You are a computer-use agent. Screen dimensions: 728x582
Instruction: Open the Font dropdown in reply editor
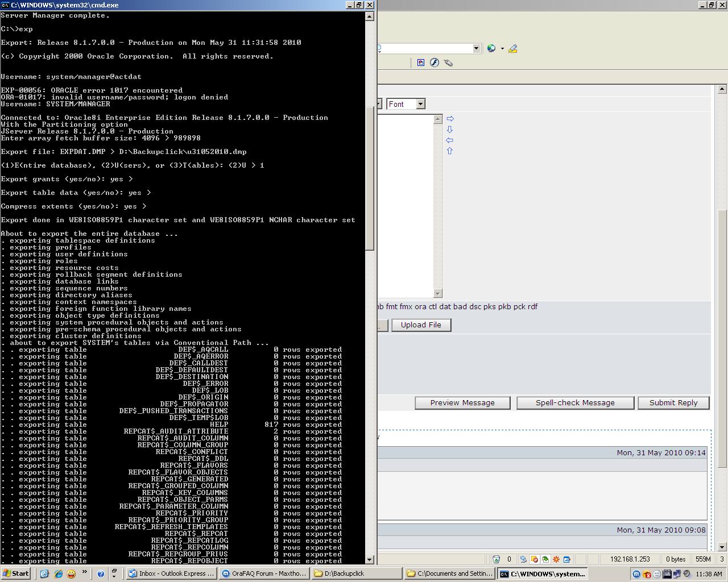click(x=406, y=104)
